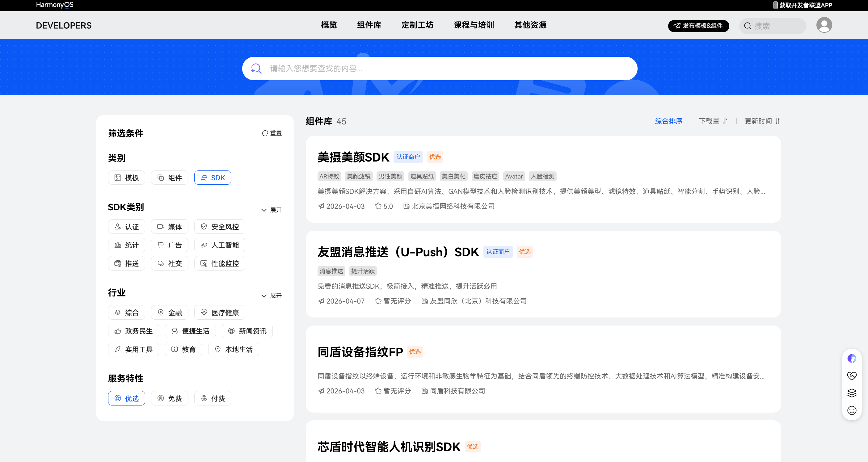Image resolution: width=868 pixels, height=462 pixels.
Task: Open the smiley feedback icon on floating sidebar
Action: tap(852, 410)
